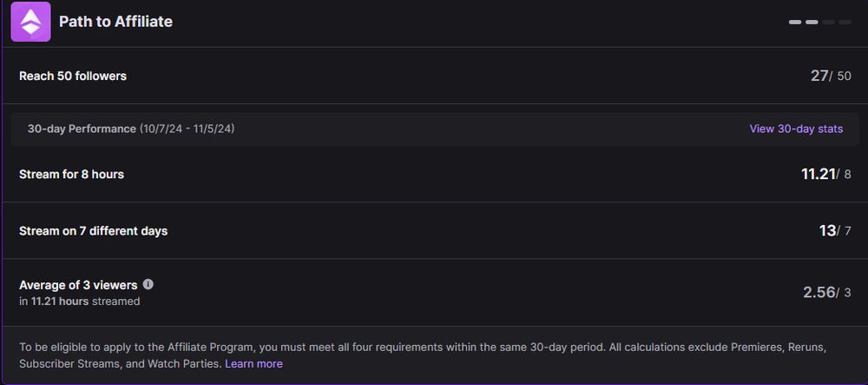Image resolution: width=868 pixels, height=385 pixels.
Task: Click the first filled progress segment
Action: click(x=795, y=22)
